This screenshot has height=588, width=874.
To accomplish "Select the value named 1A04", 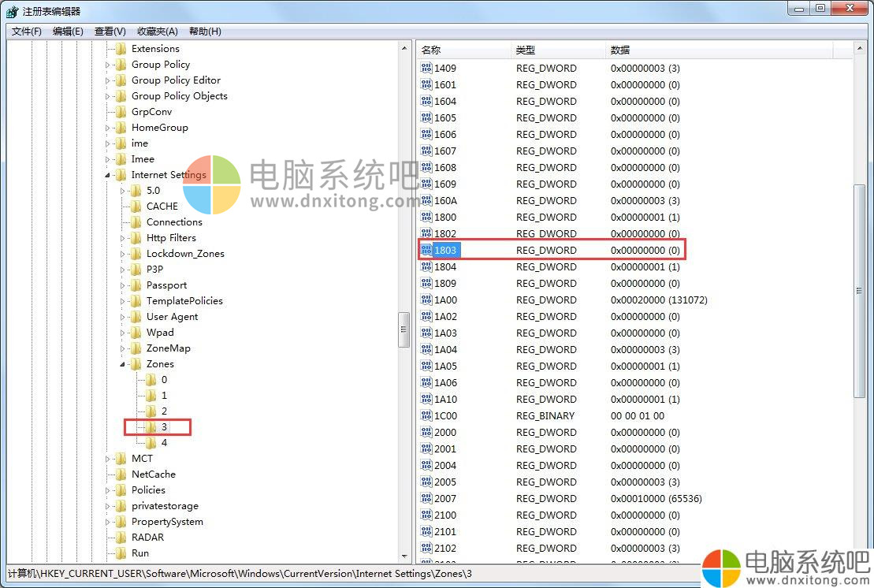I will 445,349.
